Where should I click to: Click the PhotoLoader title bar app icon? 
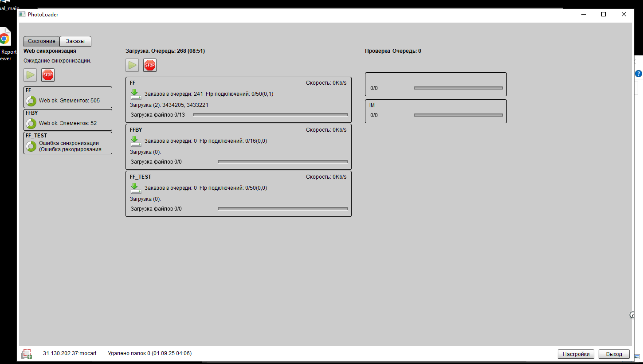(22, 15)
